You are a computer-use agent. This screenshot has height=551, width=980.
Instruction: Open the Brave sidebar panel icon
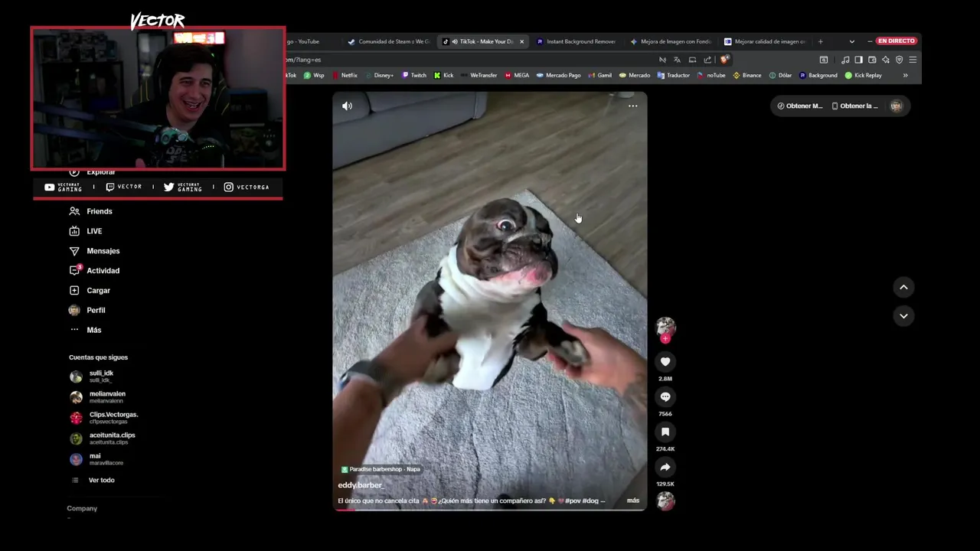click(x=858, y=60)
